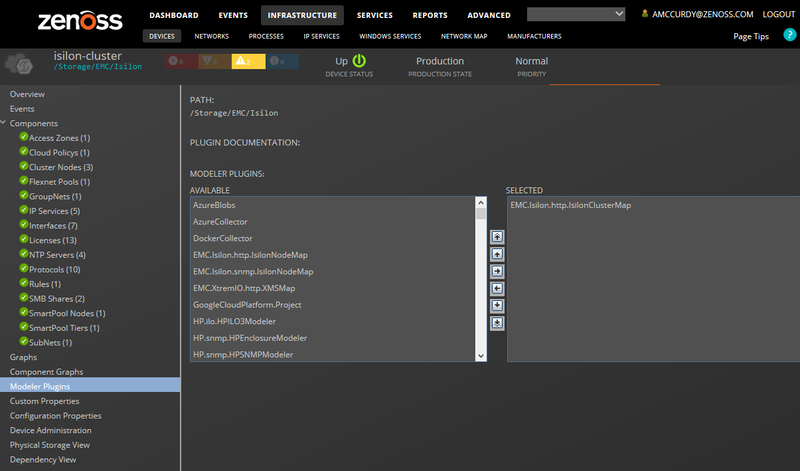Screen dimensions: 800x471
Task: Select Modeler Plugins in left navigation
Action: [x=90, y=385]
